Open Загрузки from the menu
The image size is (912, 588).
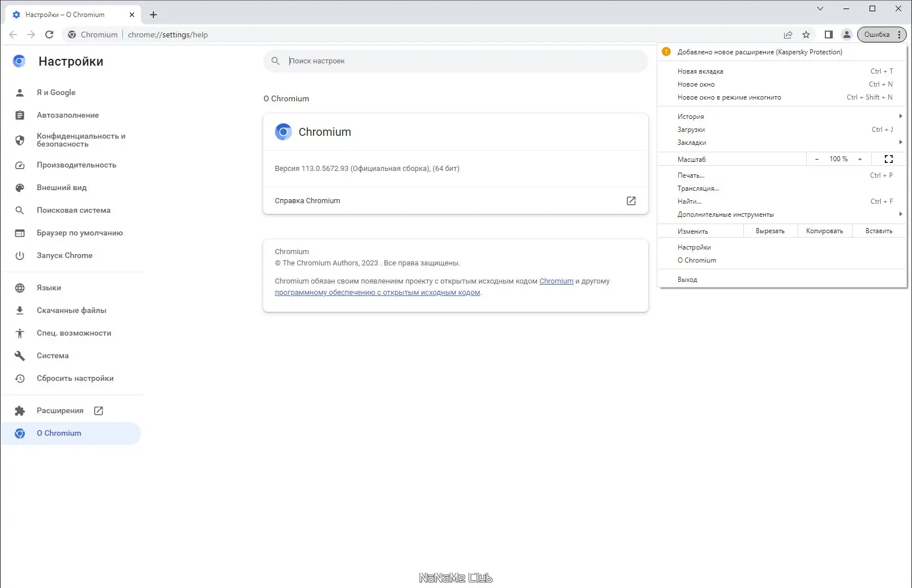click(782, 130)
